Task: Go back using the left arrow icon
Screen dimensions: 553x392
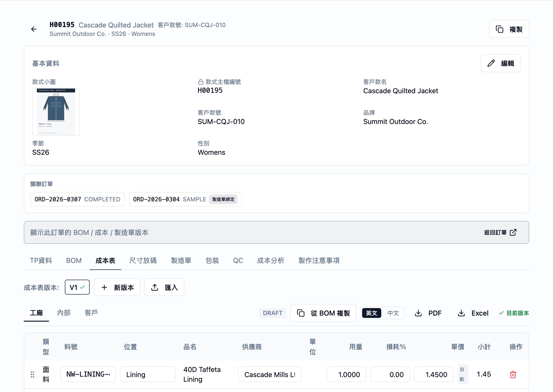Action: (x=34, y=29)
